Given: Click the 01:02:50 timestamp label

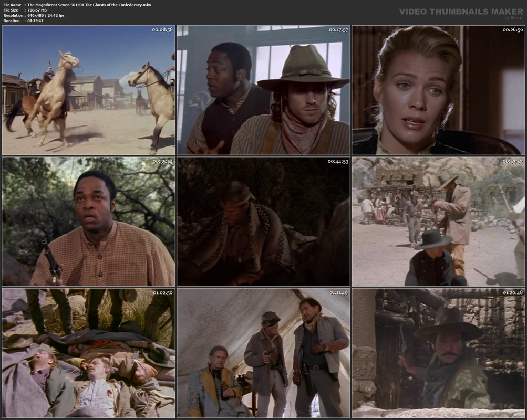Looking at the screenshot, I should (163, 292).
